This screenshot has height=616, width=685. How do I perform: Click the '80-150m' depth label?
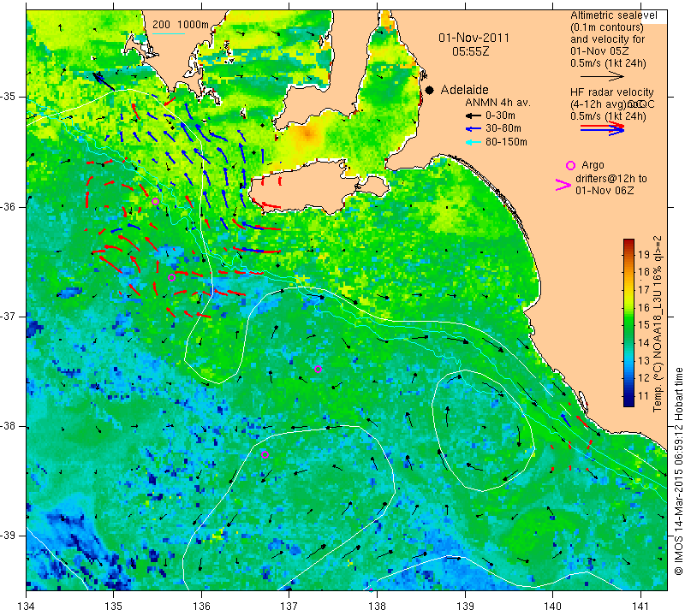[506, 142]
